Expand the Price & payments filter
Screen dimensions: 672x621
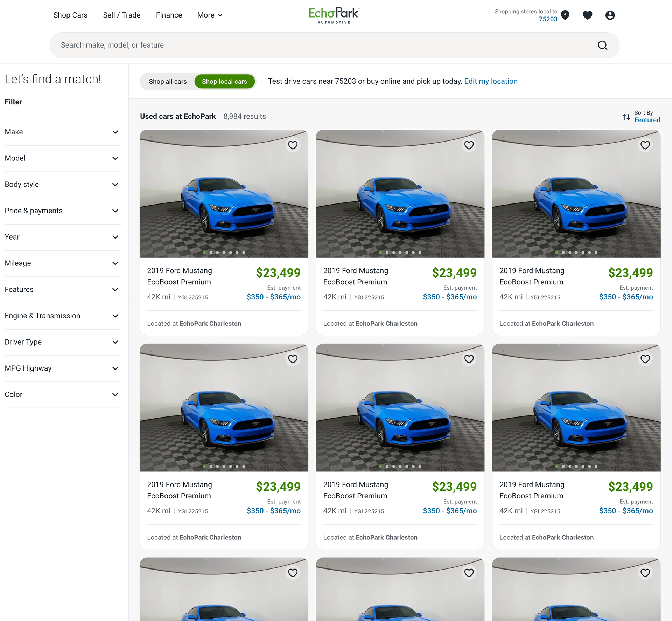[x=63, y=211]
